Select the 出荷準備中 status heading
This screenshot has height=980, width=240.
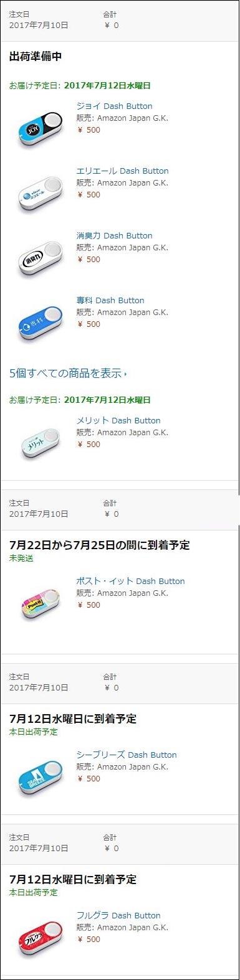[36, 57]
